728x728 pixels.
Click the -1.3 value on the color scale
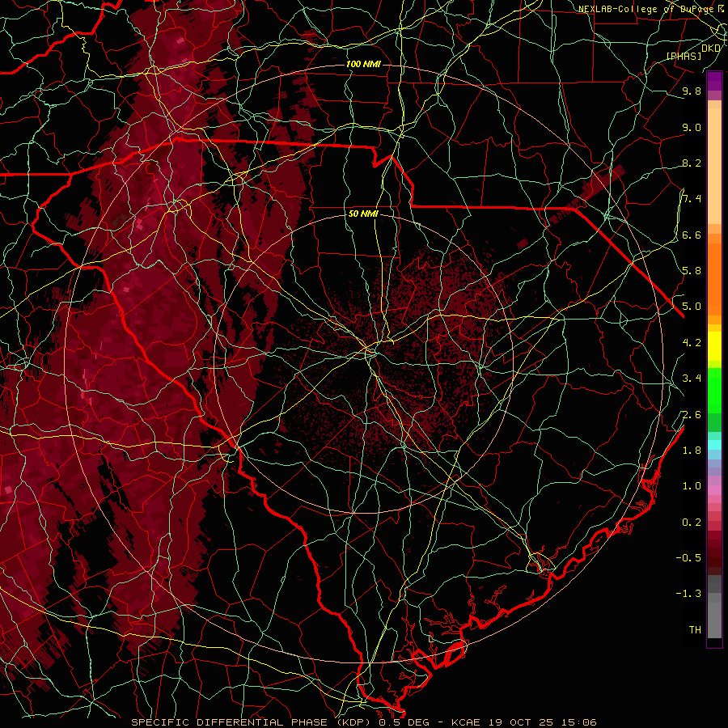[x=688, y=594]
